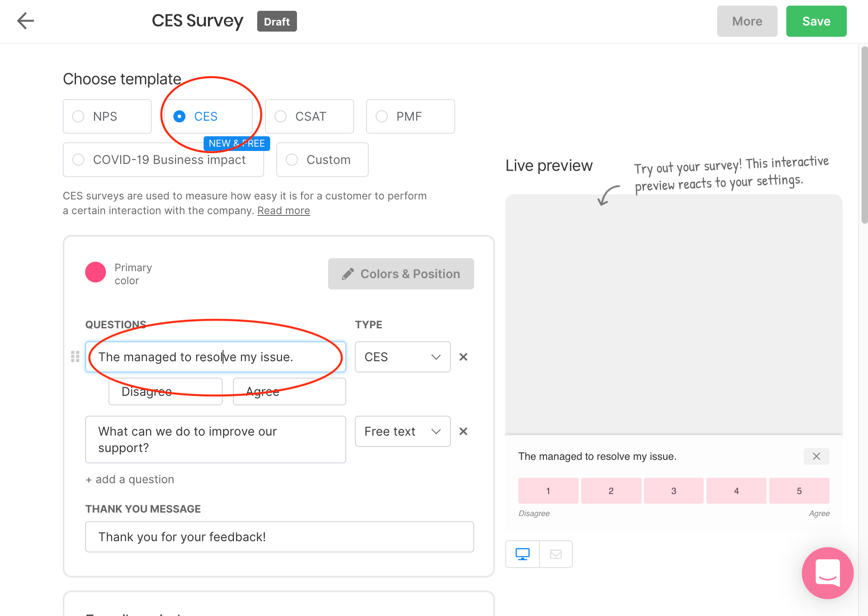The image size is (868, 616).
Task: Open the Free text type dropdown
Action: [403, 431]
